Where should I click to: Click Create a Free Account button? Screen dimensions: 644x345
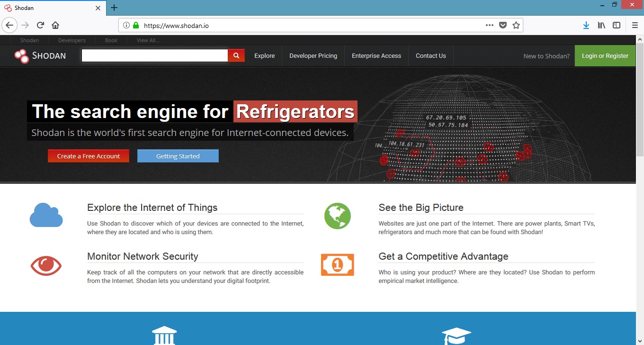(89, 156)
